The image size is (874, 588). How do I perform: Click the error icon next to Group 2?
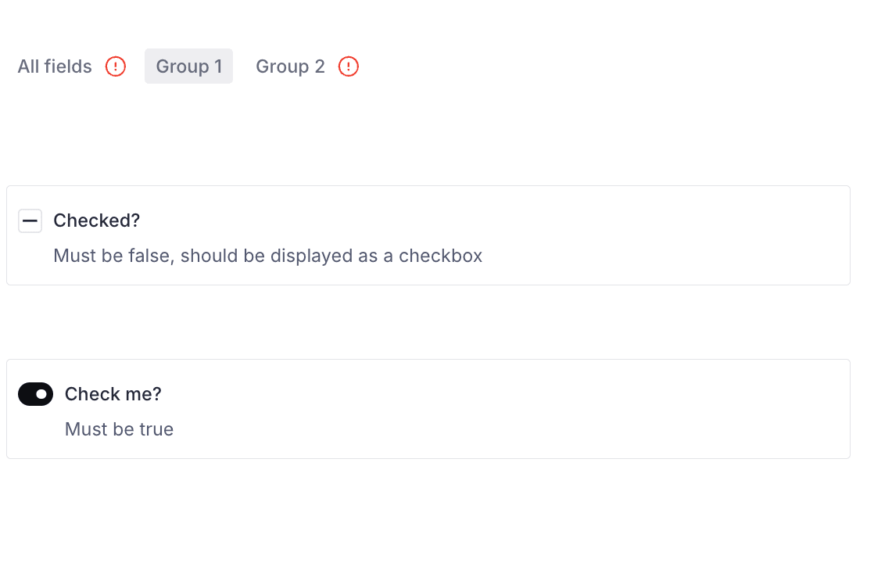(349, 66)
